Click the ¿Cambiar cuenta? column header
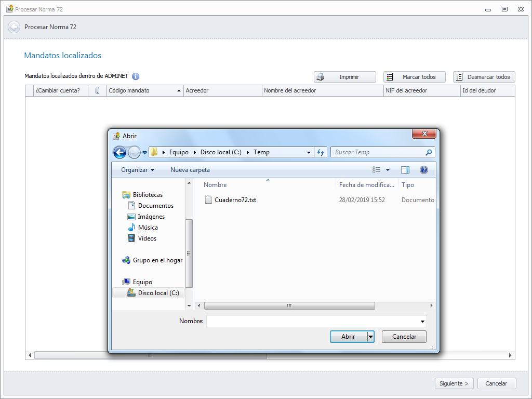Image resolution: width=532 pixels, height=399 pixels. [61, 90]
